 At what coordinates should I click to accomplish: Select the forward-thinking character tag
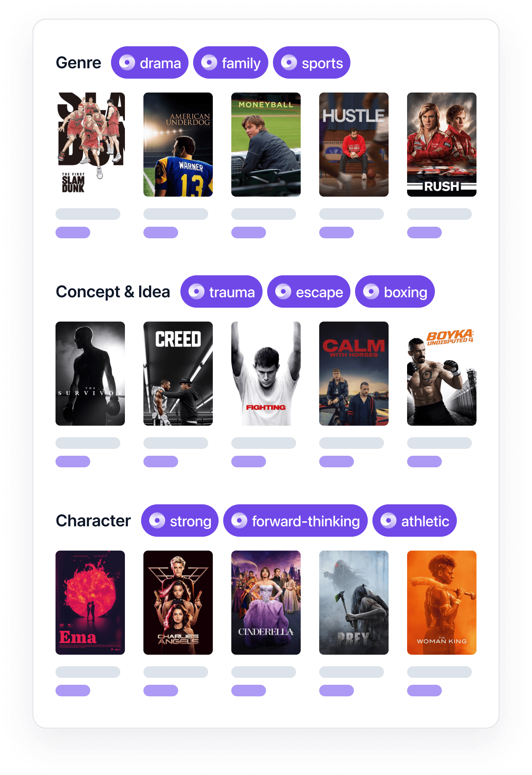[x=295, y=521]
